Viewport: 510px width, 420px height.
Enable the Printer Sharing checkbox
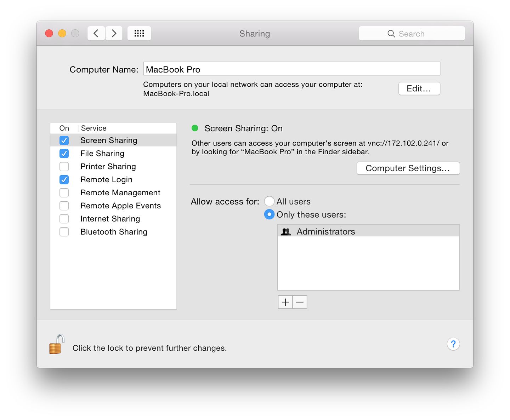(64, 167)
